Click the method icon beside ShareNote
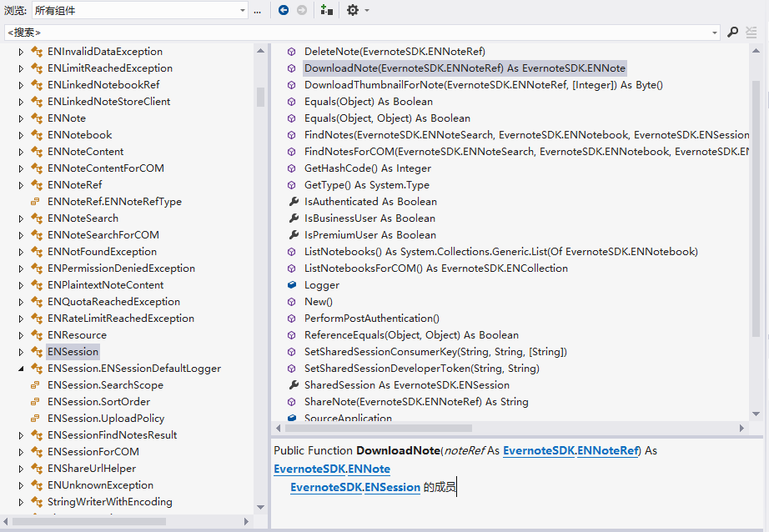769x532 pixels. pos(291,402)
